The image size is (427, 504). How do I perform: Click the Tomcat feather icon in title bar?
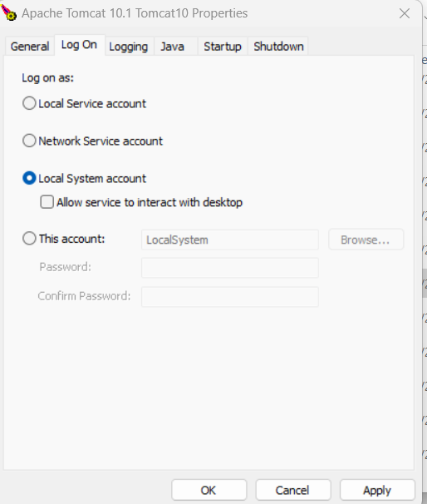8,12
